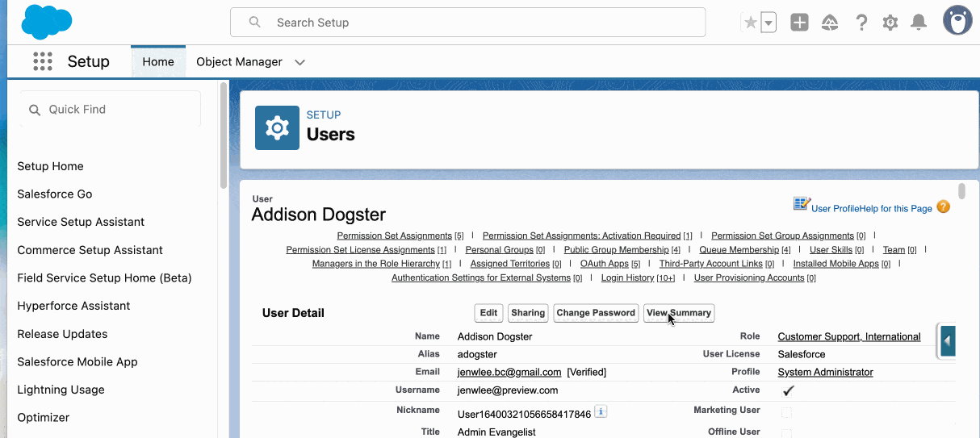
Task: Open the Assigned Territories link
Action: point(510,264)
